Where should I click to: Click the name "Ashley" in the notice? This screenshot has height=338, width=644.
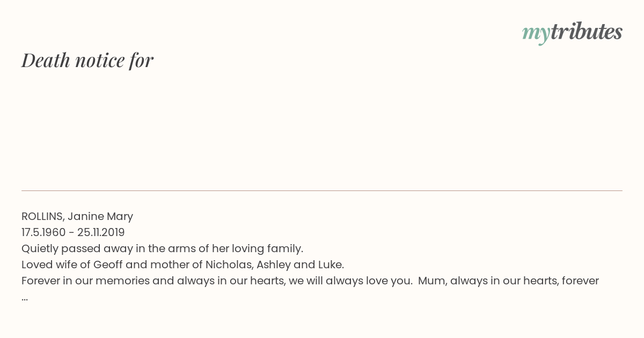coord(273,264)
